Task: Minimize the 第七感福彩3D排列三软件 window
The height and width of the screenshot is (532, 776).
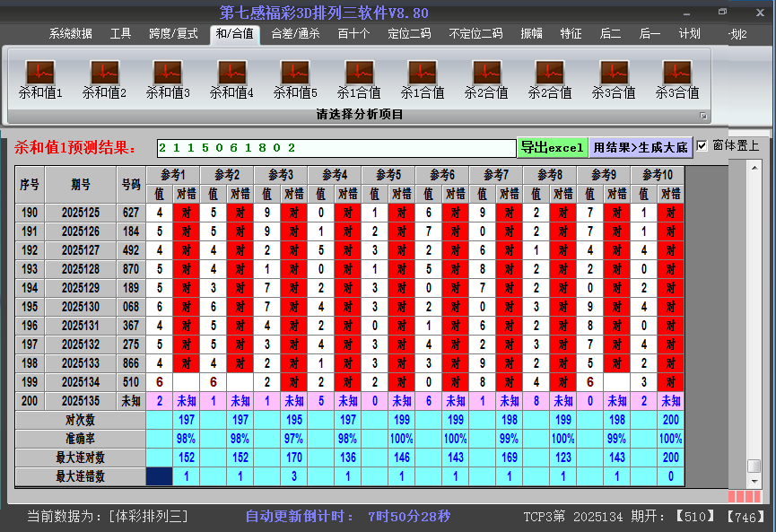Action: (x=686, y=13)
